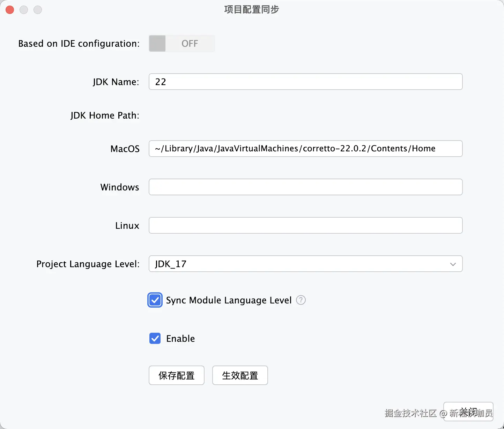Click the empty Windows path field
The width and height of the screenshot is (504, 429).
tap(305, 187)
